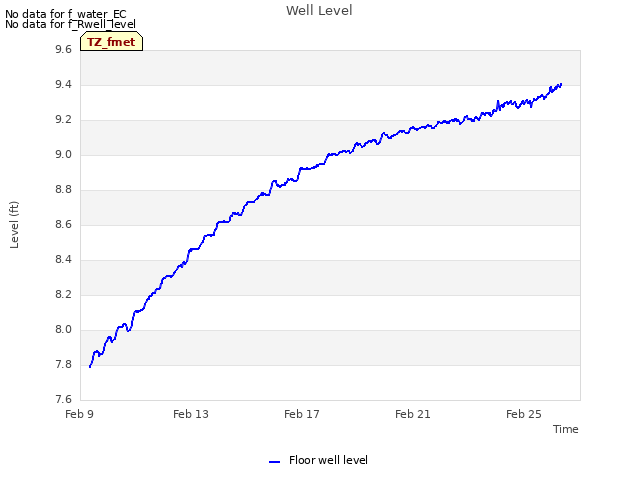Click the blue legend line swatch
640x480 pixels.
pyautogui.click(x=274, y=462)
